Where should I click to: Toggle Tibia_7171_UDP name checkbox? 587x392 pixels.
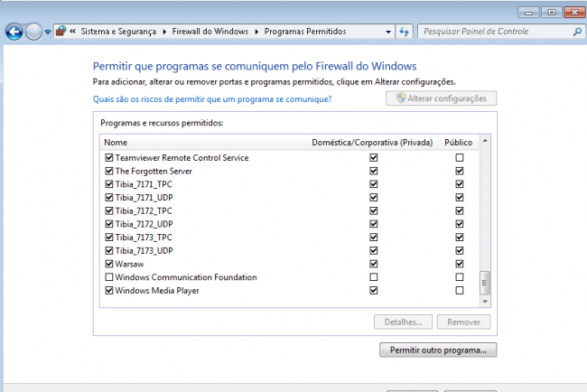(x=109, y=197)
